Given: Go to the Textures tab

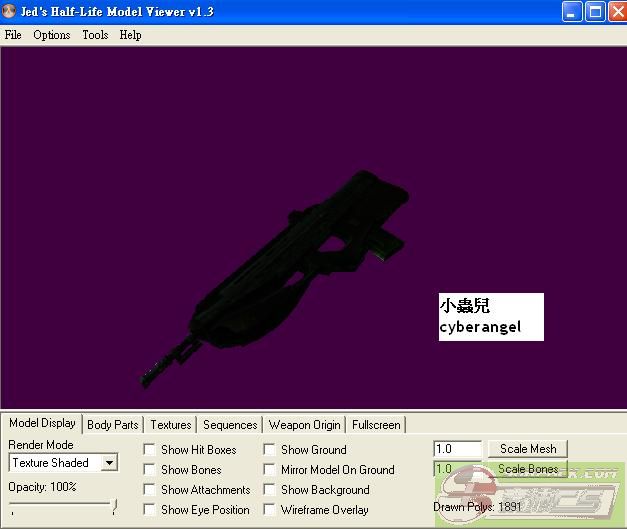Looking at the screenshot, I should coord(170,425).
